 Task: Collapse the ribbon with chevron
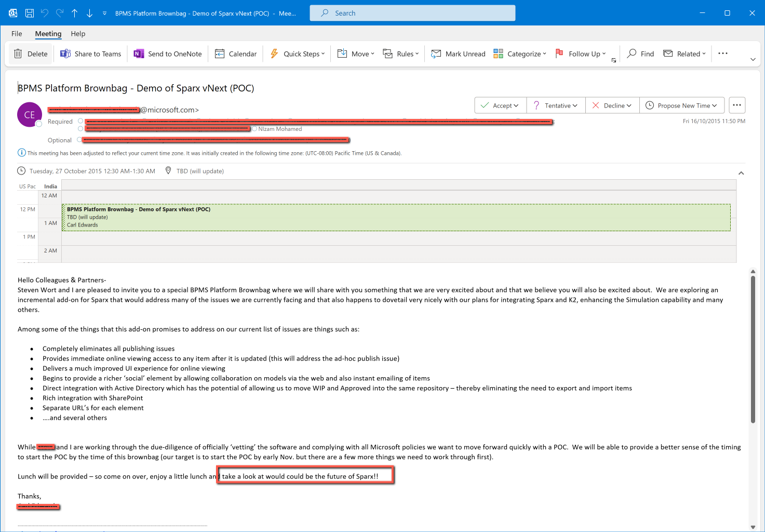(753, 60)
